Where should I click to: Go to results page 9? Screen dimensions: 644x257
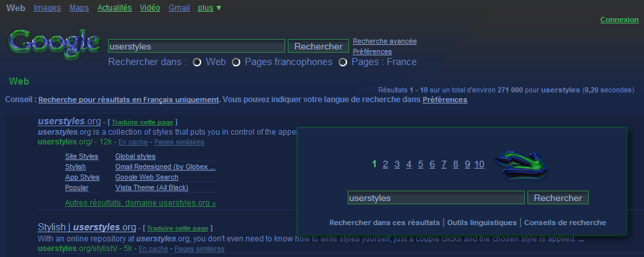(468, 165)
